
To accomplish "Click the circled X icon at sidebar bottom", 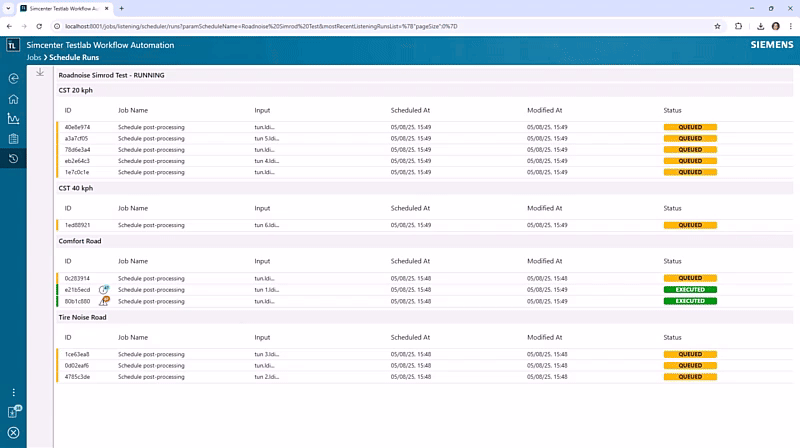I will point(13,433).
